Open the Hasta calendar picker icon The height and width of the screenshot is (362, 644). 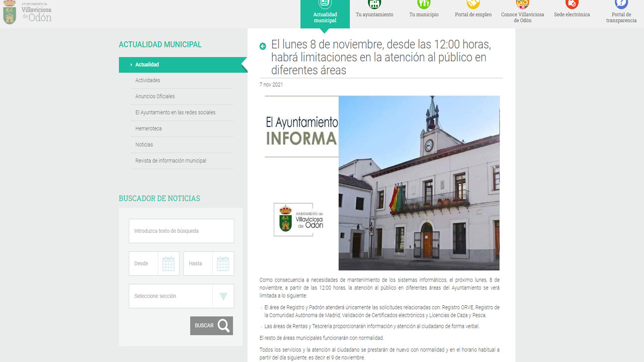[x=223, y=263]
